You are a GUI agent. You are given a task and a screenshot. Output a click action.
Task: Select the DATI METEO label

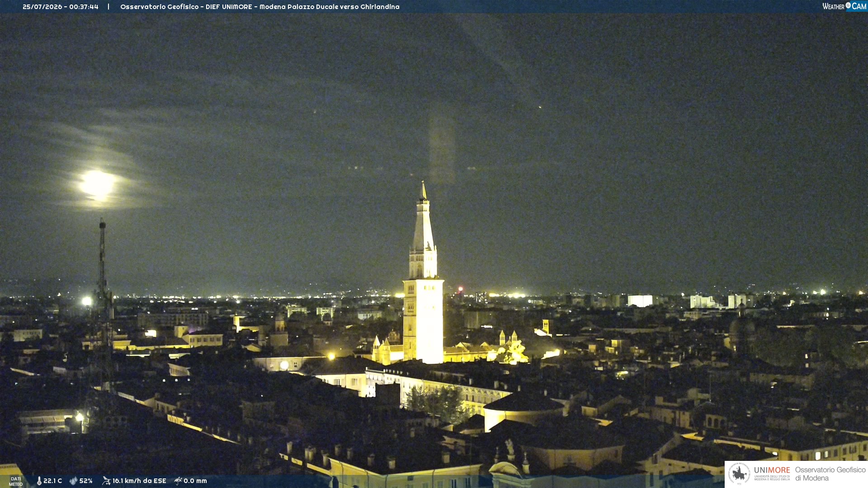pos(16,482)
